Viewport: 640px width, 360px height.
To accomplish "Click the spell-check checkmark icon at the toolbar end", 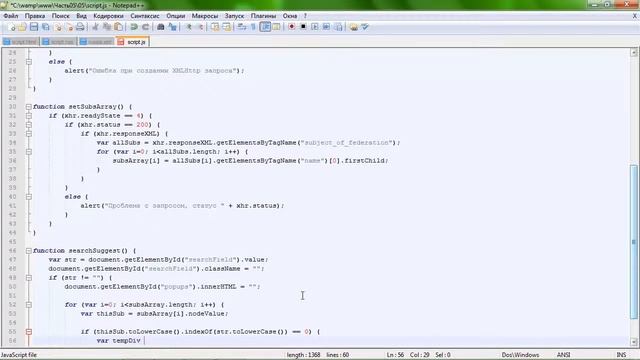I will coord(365,27).
